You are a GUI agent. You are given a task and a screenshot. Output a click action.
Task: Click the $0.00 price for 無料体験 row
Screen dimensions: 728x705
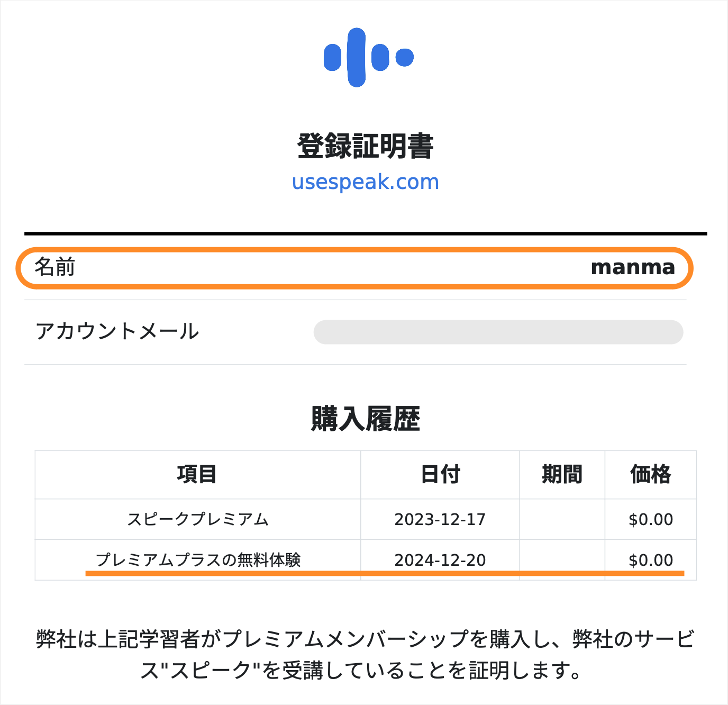[651, 560]
